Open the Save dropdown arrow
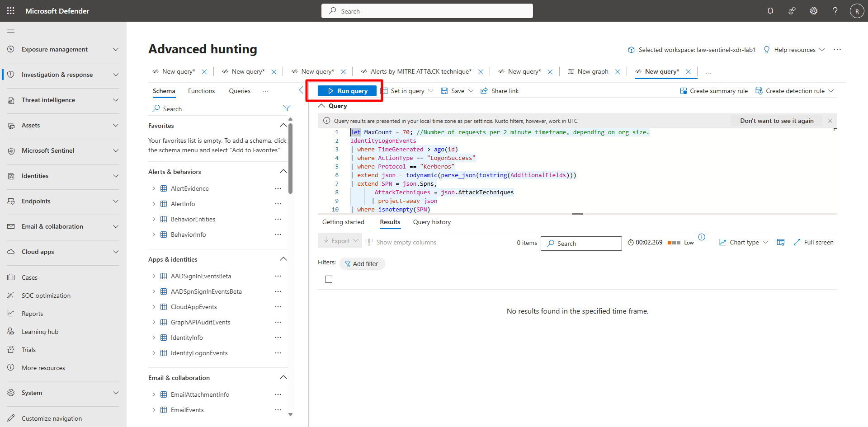Screen dimensions: 868x427 471,91
